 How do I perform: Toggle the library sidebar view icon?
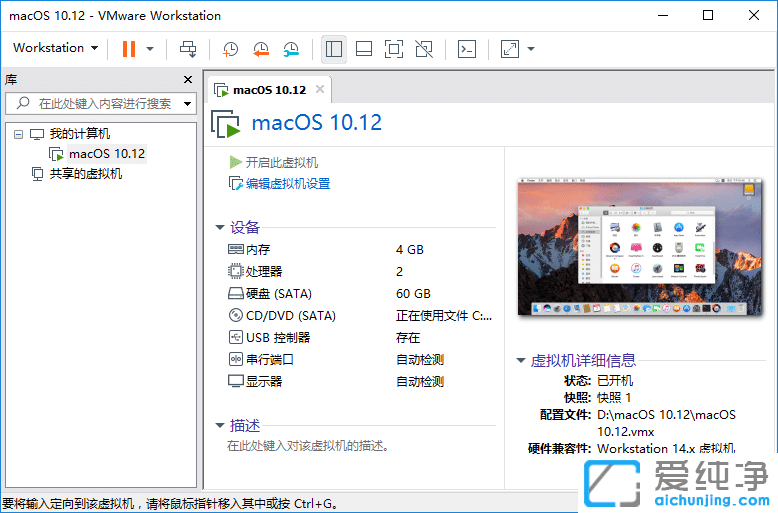[x=333, y=49]
